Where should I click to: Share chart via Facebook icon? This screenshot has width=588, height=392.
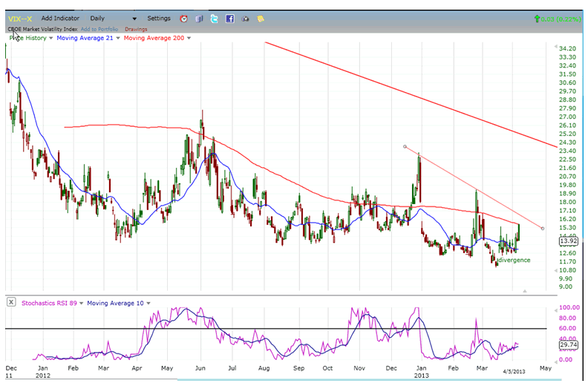coord(229,18)
